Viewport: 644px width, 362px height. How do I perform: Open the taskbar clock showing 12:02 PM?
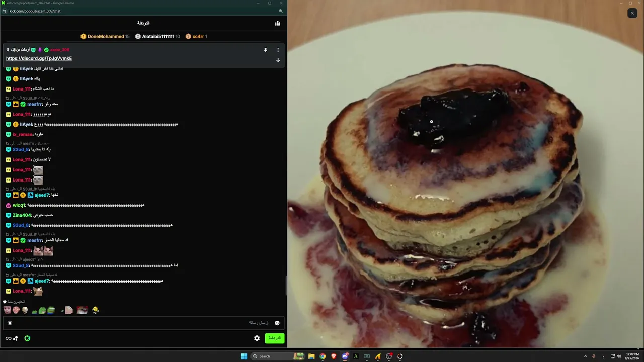click(x=632, y=356)
